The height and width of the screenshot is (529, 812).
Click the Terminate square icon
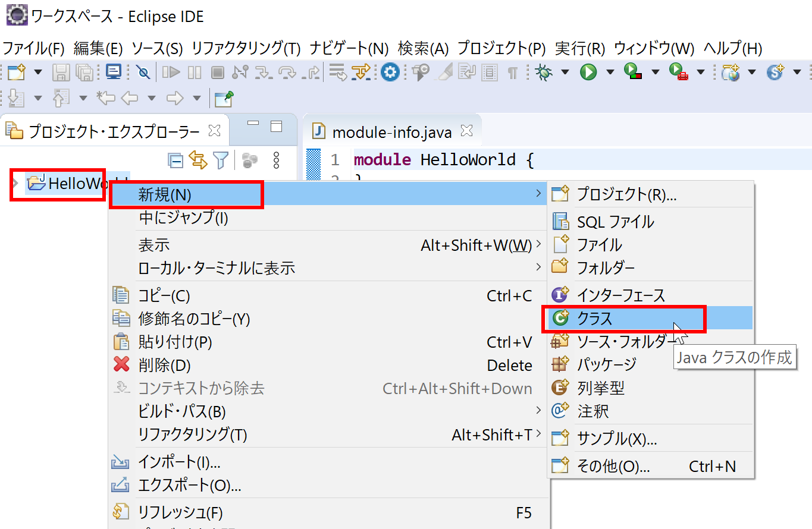click(x=218, y=73)
